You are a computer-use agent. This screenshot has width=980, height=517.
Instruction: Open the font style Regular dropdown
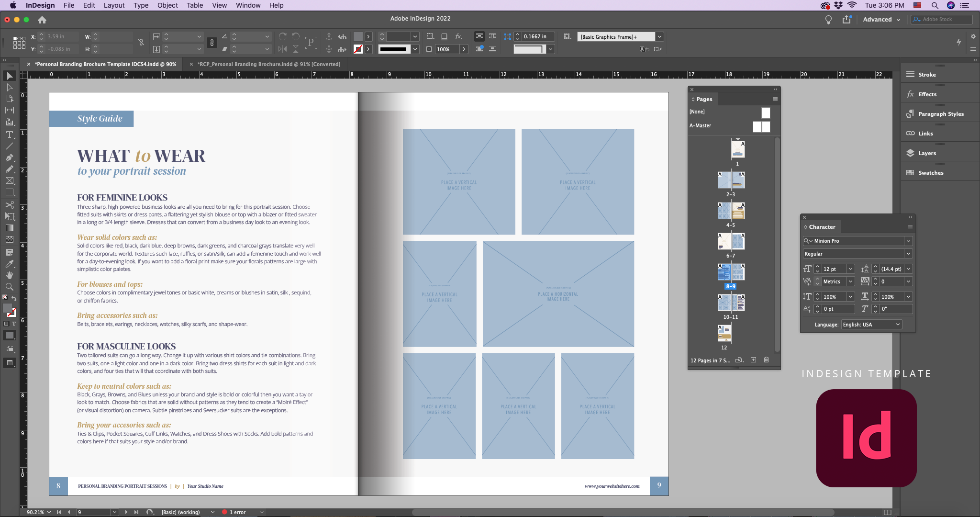[909, 253]
